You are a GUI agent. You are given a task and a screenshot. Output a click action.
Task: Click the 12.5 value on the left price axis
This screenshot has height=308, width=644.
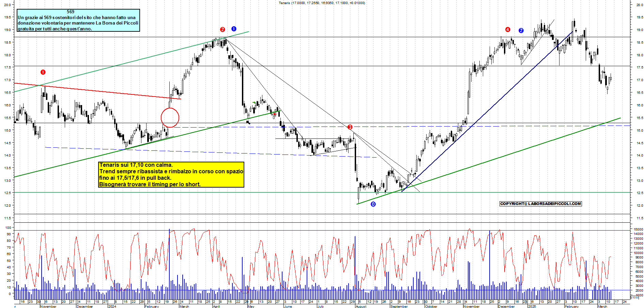point(7,193)
